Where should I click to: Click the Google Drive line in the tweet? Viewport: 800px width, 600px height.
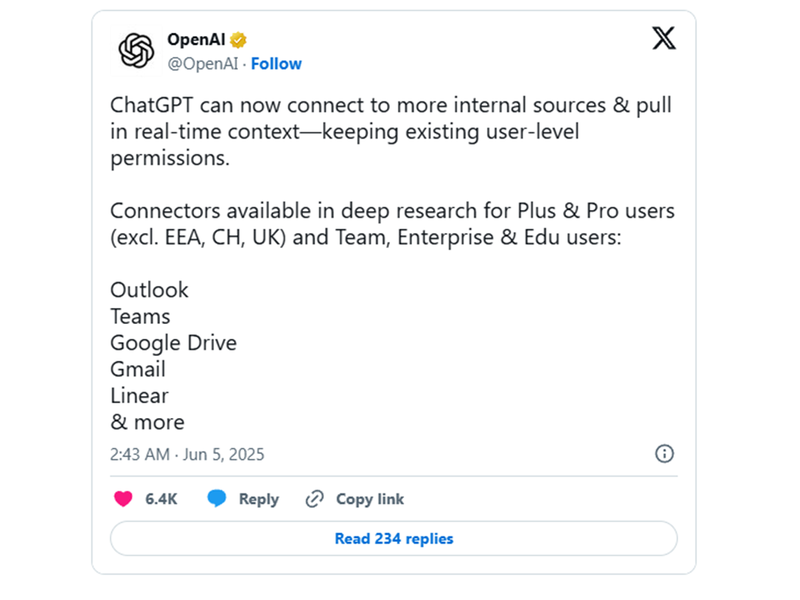point(173,343)
